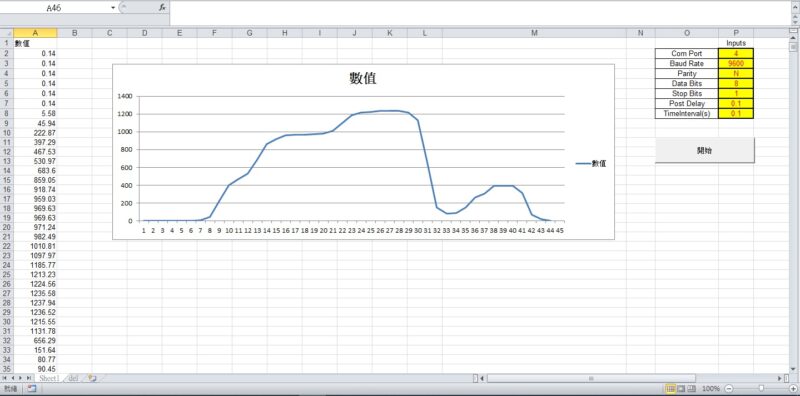The height and width of the screenshot is (396, 800).
Task: Switch to Page Layout view icon
Action: pyautogui.click(x=681, y=389)
